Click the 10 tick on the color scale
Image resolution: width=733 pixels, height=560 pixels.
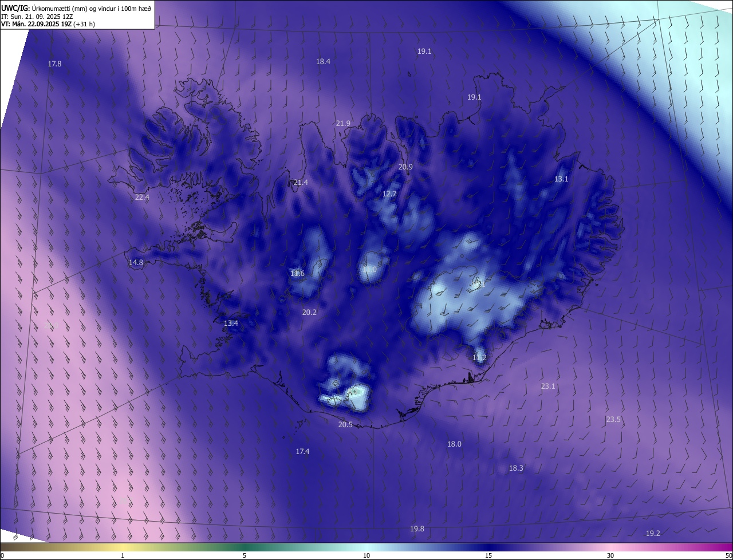click(366, 555)
